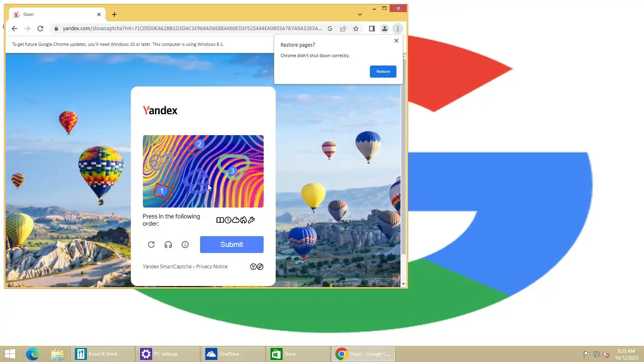The image size is (644, 362).
Task: Click Restore in the restore pages popup
Action: [383, 72]
